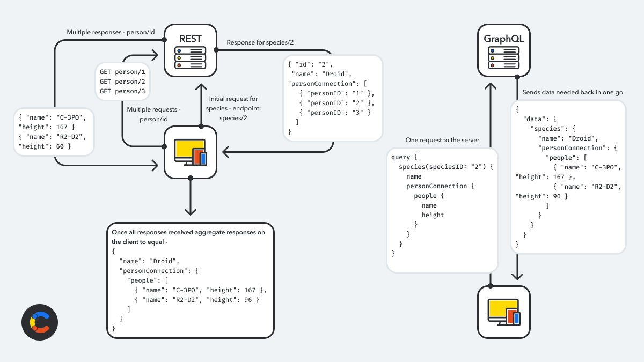
Task: Select the 'One request to the server' label
Action: (x=443, y=140)
